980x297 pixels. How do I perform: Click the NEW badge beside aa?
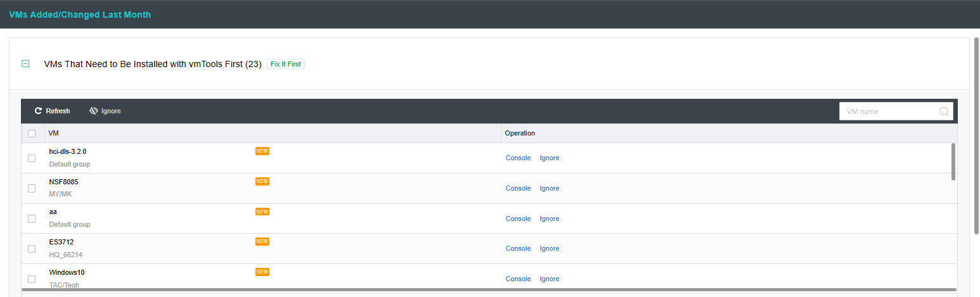[262, 212]
